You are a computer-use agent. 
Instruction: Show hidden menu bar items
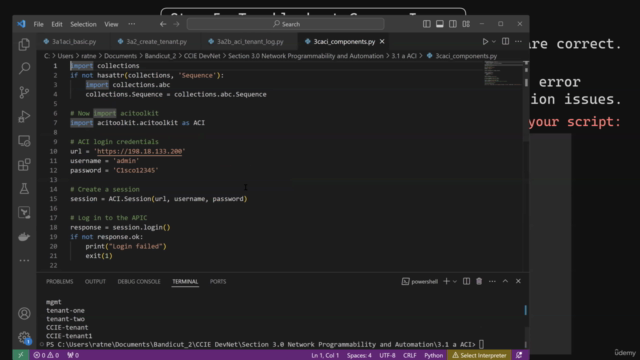[x=131, y=24]
